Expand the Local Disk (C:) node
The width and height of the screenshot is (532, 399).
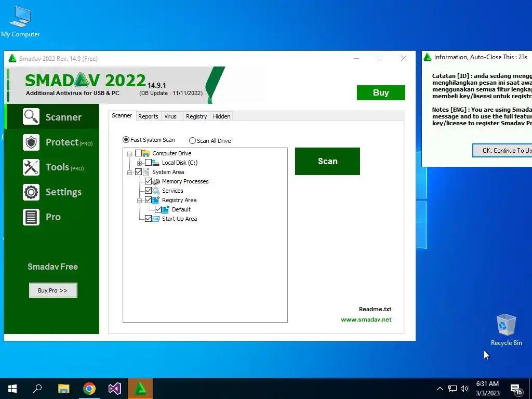(139, 163)
